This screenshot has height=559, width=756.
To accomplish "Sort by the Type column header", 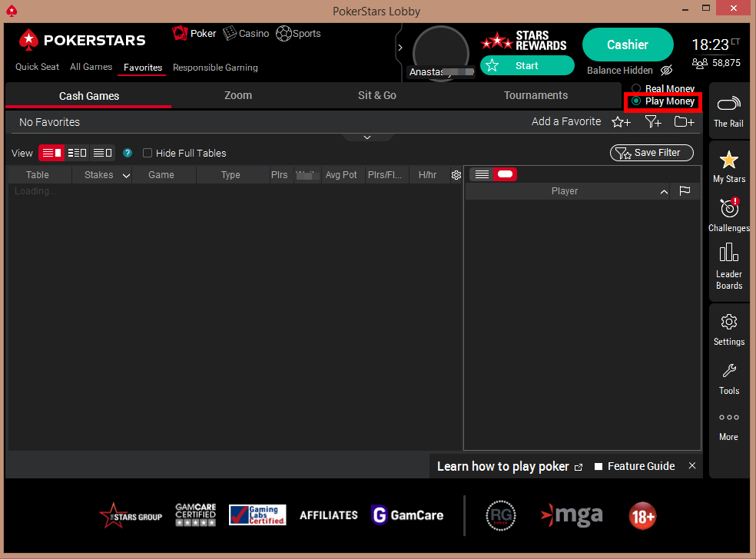I will (230, 175).
